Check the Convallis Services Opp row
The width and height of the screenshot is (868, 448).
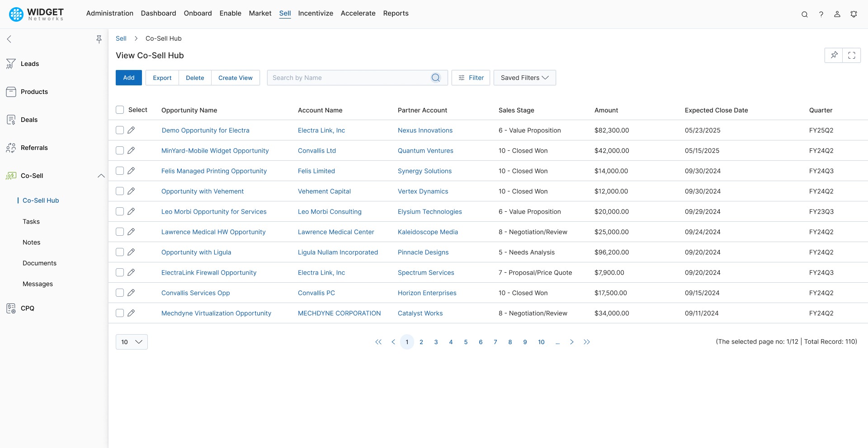(x=119, y=293)
